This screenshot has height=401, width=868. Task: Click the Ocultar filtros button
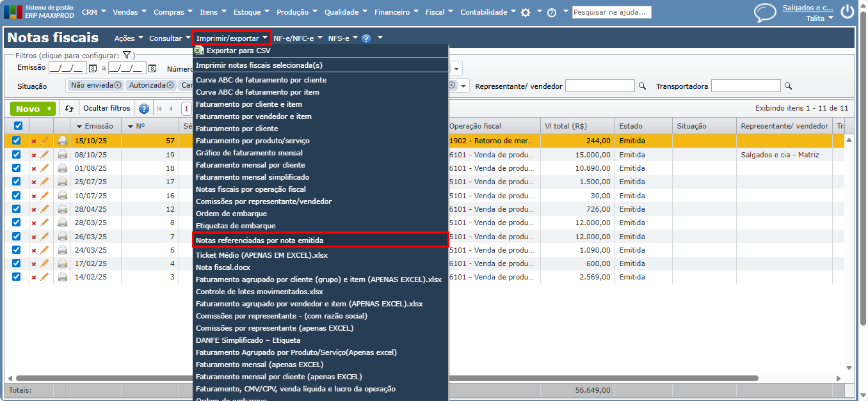[106, 109]
